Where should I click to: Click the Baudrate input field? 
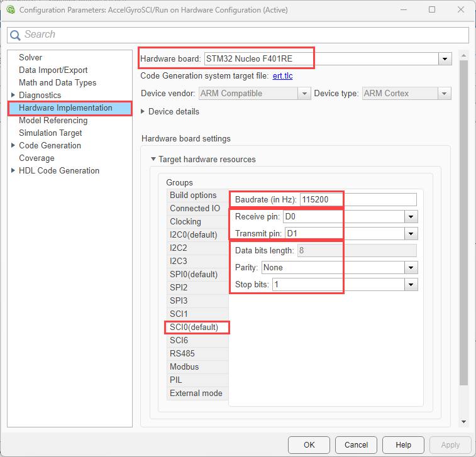pyautogui.click(x=357, y=200)
